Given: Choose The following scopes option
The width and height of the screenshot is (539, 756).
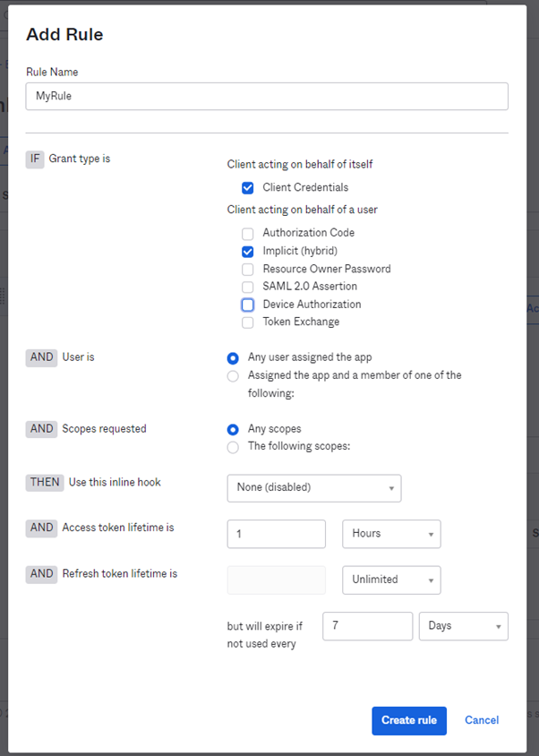Looking at the screenshot, I should [233, 448].
